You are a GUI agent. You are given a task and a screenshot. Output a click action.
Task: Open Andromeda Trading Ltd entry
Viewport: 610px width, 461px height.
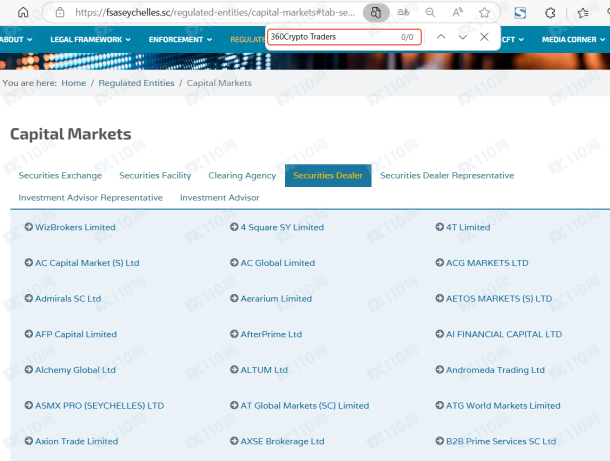tap(495, 370)
